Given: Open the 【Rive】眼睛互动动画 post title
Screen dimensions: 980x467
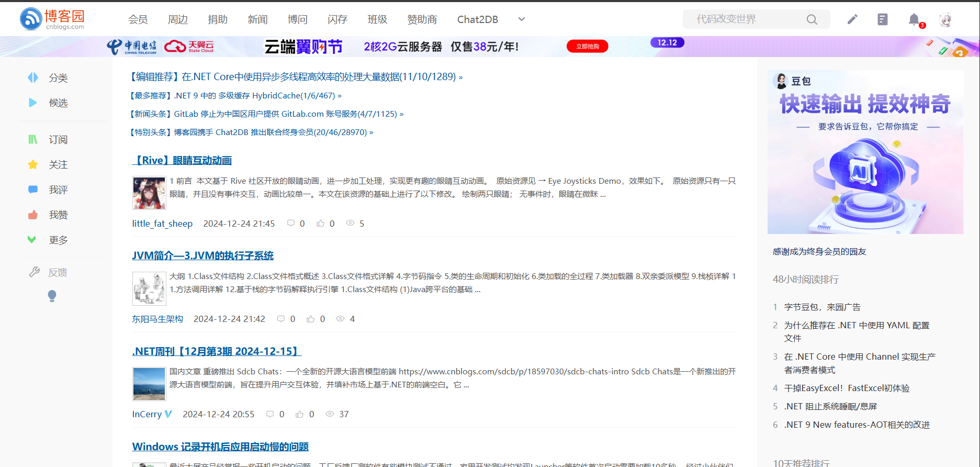Looking at the screenshot, I should [182, 160].
